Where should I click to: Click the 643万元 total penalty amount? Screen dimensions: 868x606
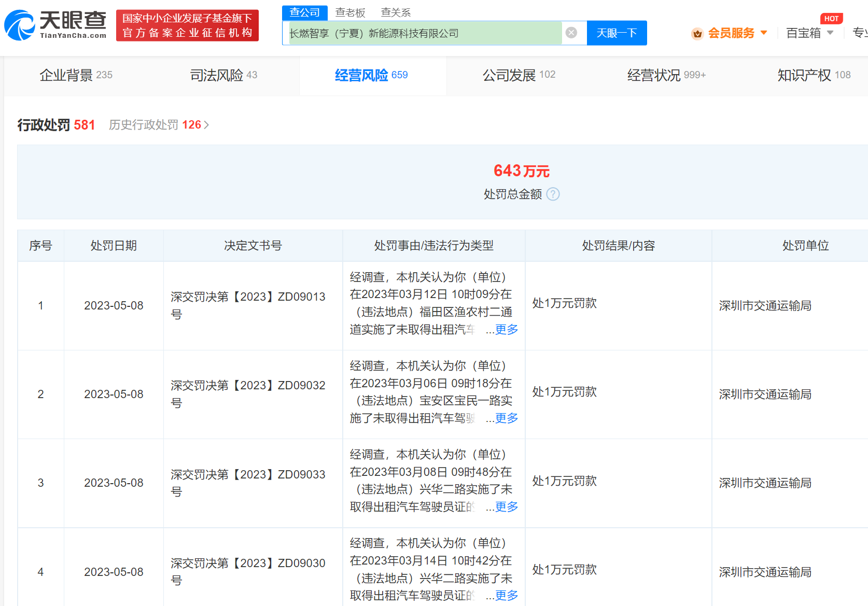(521, 171)
